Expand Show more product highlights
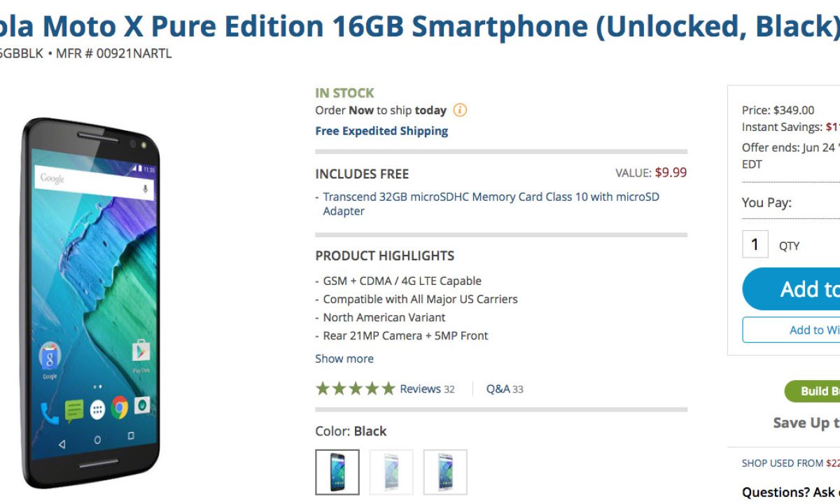Screen dimensions: 840x504 [344, 358]
